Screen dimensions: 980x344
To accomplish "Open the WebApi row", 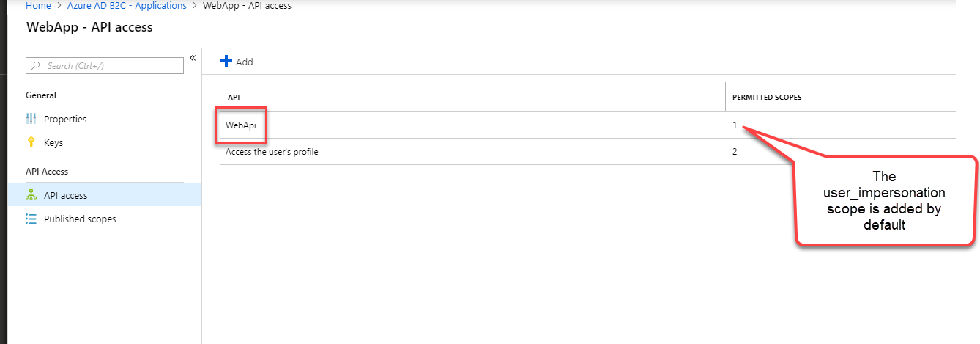I will pos(588,125).
